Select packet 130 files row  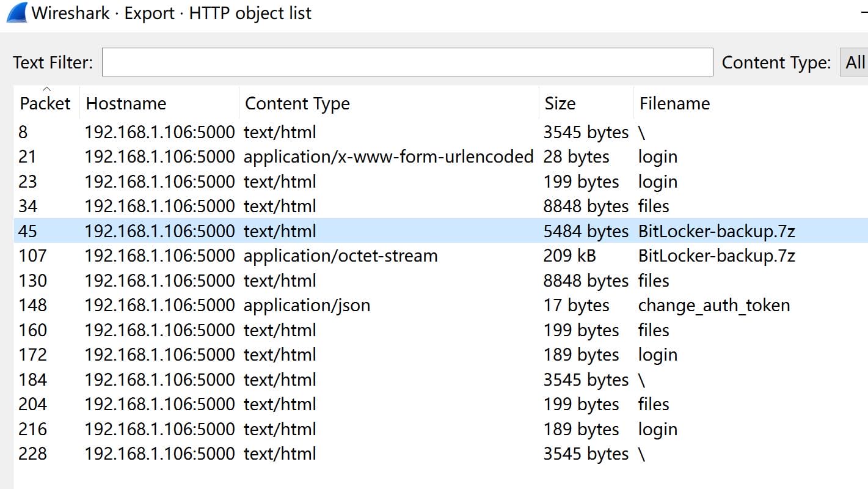pos(440,281)
